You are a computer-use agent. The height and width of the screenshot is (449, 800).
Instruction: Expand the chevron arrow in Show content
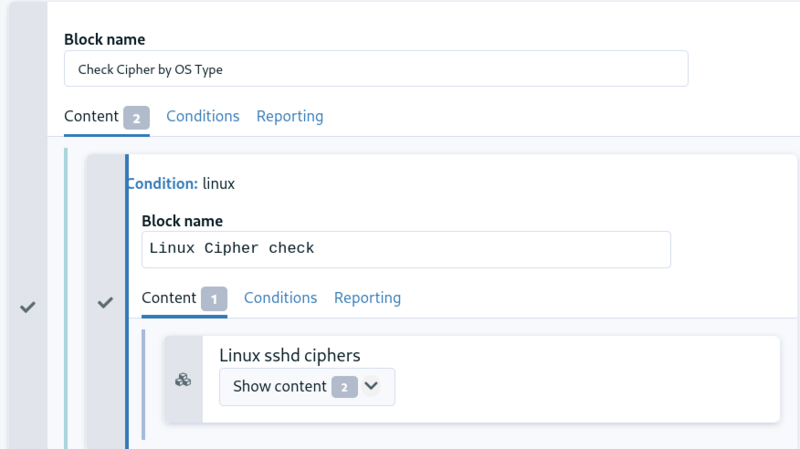click(x=371, y=386)
